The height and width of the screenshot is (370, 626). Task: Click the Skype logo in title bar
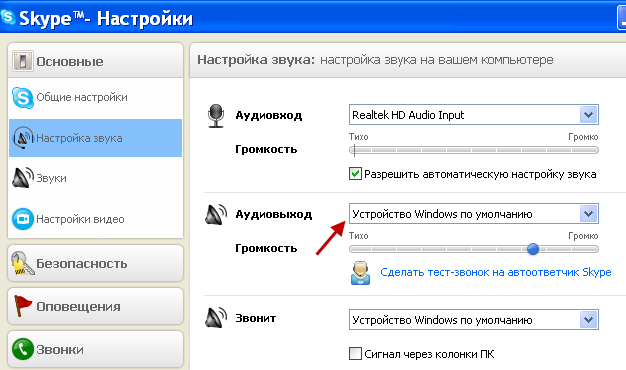[8, 17]
